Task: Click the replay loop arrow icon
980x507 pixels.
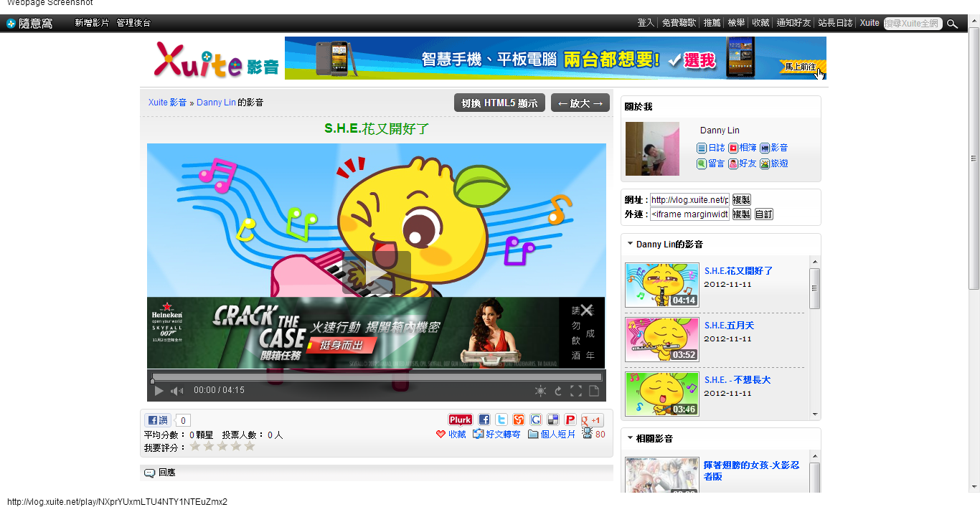Action: pos(558,391)
